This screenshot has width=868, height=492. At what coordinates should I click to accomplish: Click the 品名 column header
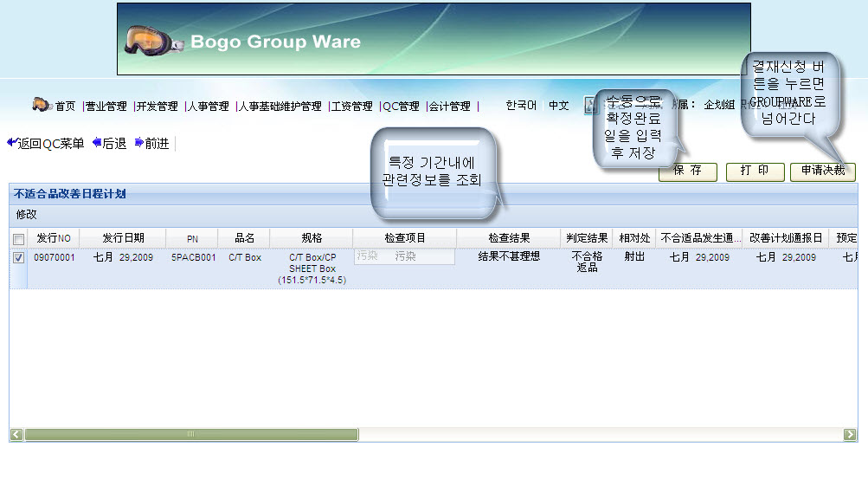(244, 238)
